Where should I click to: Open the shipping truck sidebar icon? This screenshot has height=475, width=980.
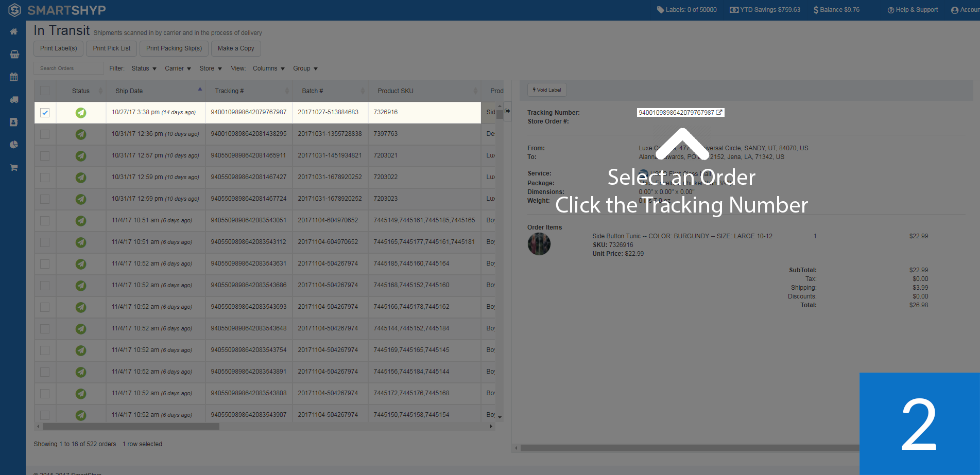click(x=14, y=99)
